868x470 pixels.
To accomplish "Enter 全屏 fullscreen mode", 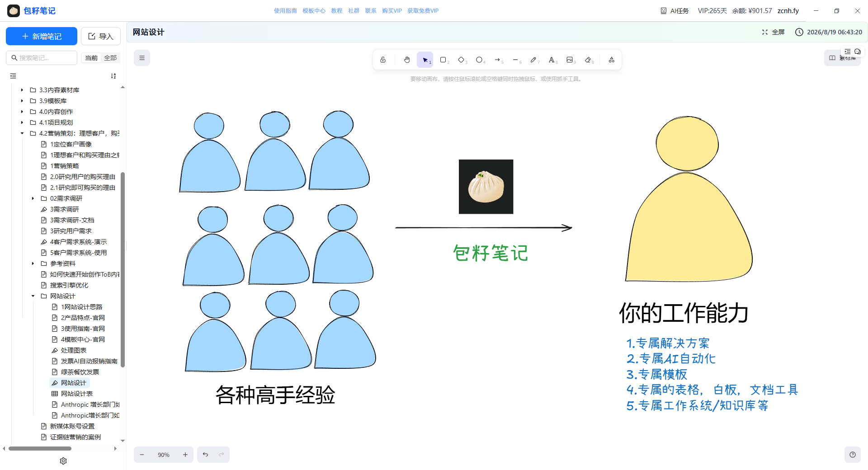I will pos(774,32).
